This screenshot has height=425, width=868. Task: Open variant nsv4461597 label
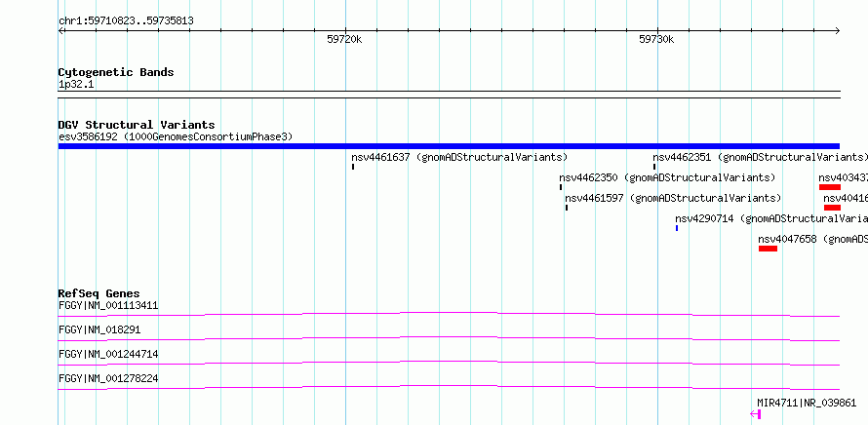pos(673,198)
